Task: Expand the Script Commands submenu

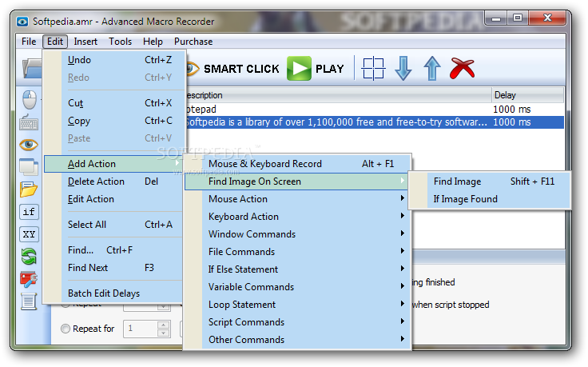Action: (297, 322)
